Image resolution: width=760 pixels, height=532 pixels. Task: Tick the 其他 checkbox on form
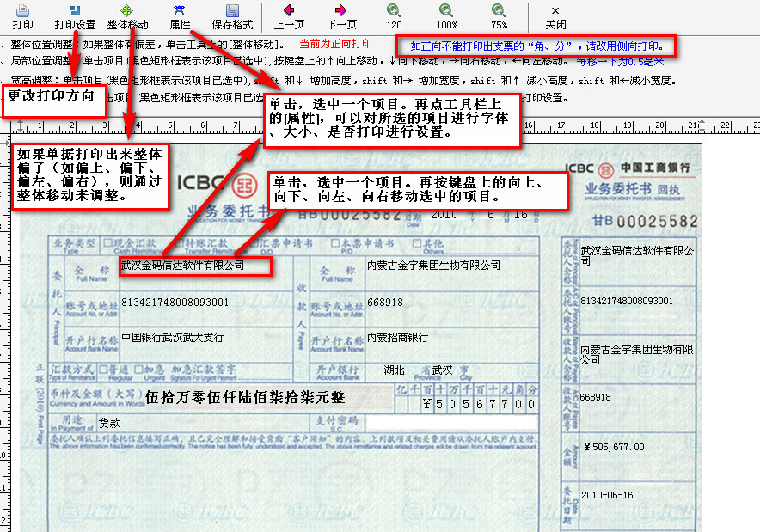(417, 242)
